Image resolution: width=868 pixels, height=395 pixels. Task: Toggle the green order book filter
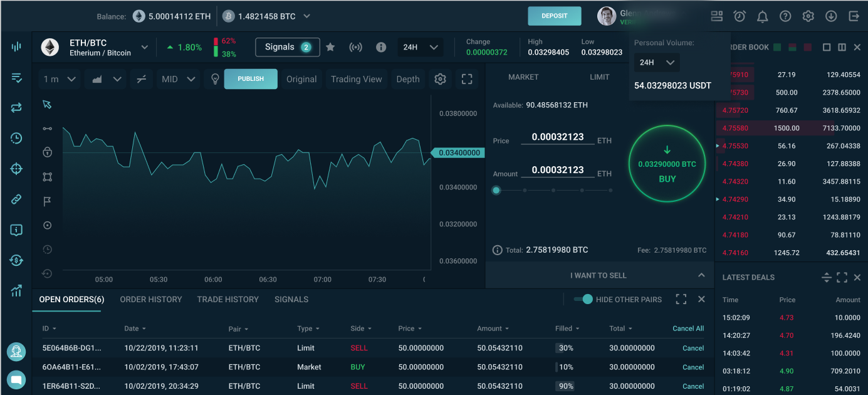tap(777, 47)
